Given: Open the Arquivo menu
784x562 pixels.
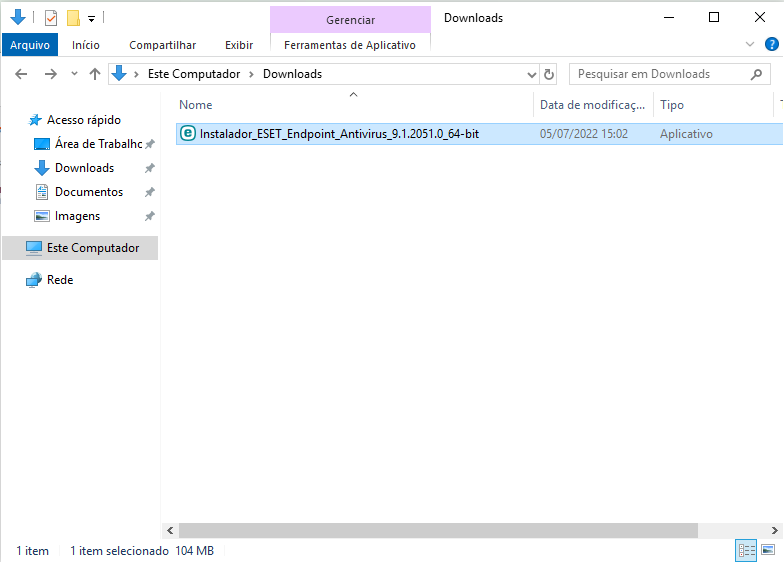Looking at the screenshot, I should [x=30, y=45].
